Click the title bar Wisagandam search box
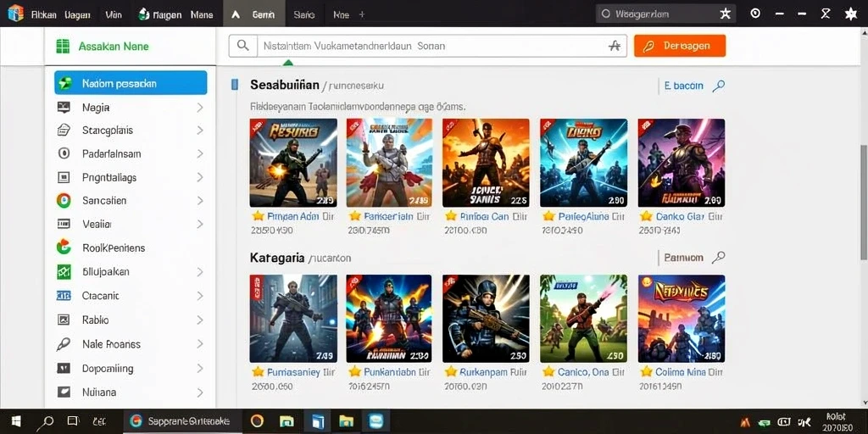This screenshot has height=434, width=868. tap(665, 14)
